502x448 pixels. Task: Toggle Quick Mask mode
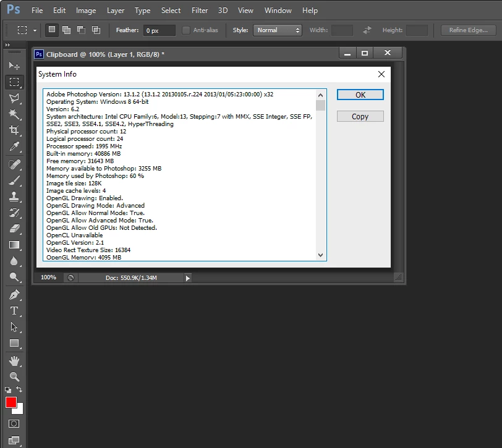tap(14, 424)
